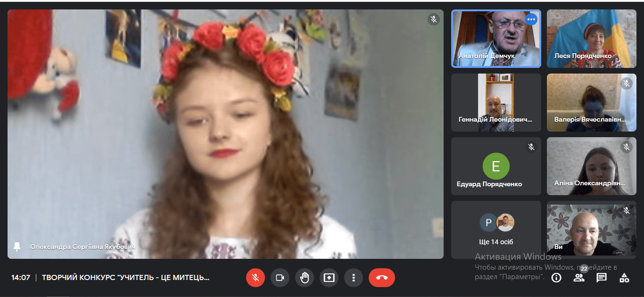Image resolution: width=644 pixels, height=297 pixels.
Task: Select Геннадій Леонідович video tile
Action: (496, 102)
